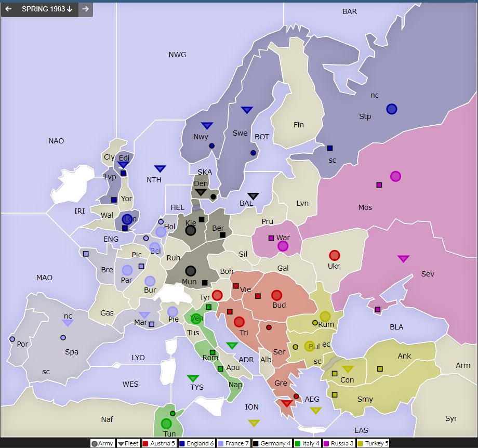Click the yellow Turkey legend swatch
The height and width of the screenshot is (448, 478).
(x=361, y=443)
